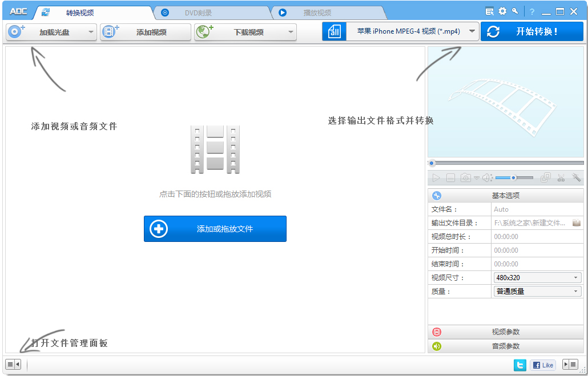The image size is (588, 376).
Task: Toggle the right side panel button
Action: coord(570,365)
